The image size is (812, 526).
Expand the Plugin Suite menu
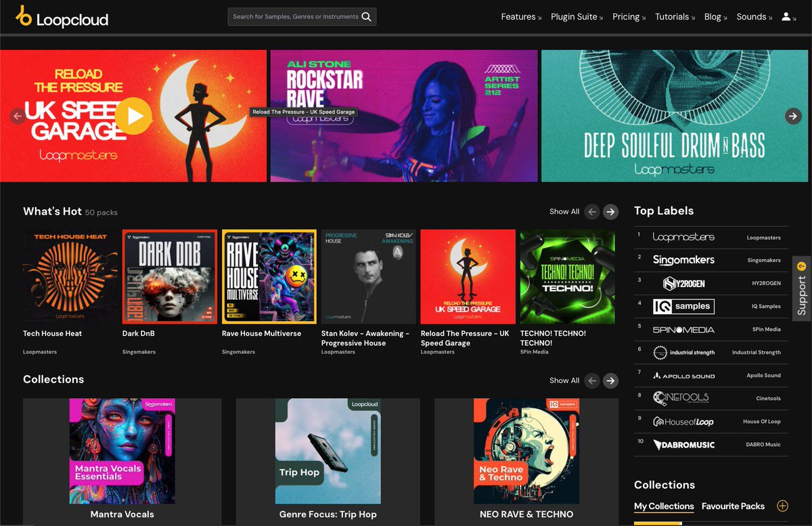[x=578, y=17]
